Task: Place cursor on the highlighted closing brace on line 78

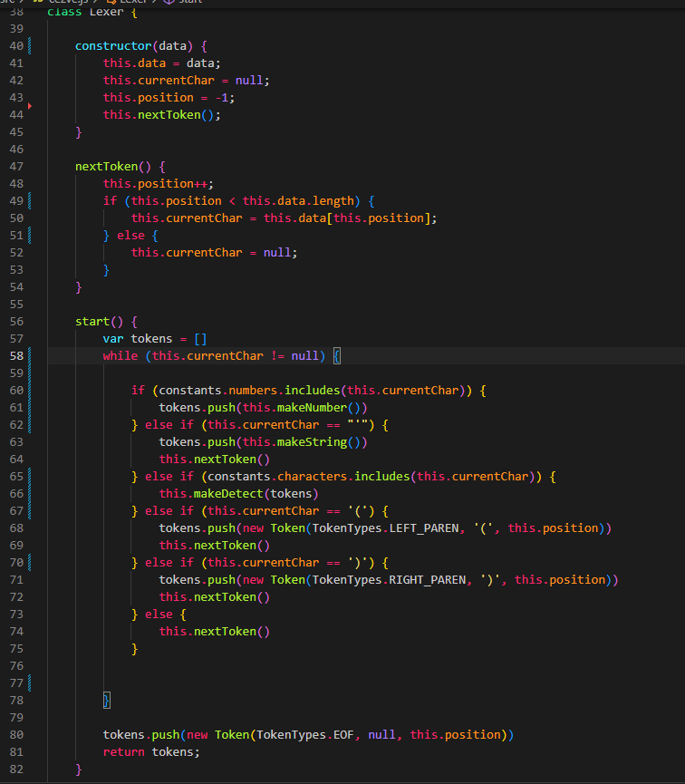Action: point(107,701)
